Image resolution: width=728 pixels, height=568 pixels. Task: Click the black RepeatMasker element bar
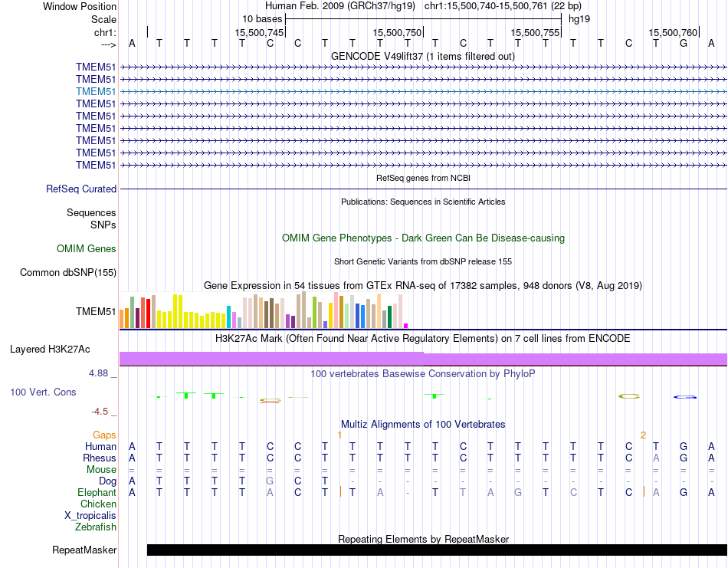(437, 550)
